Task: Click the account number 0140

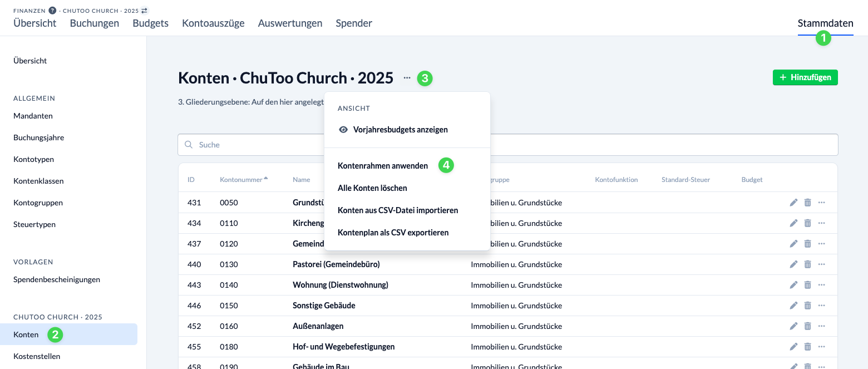Action: [229, 285]
